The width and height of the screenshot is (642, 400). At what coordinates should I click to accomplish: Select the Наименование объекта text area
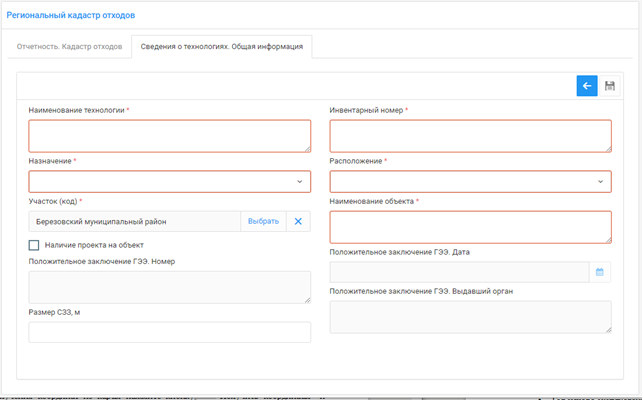click(x=469, y=227)
